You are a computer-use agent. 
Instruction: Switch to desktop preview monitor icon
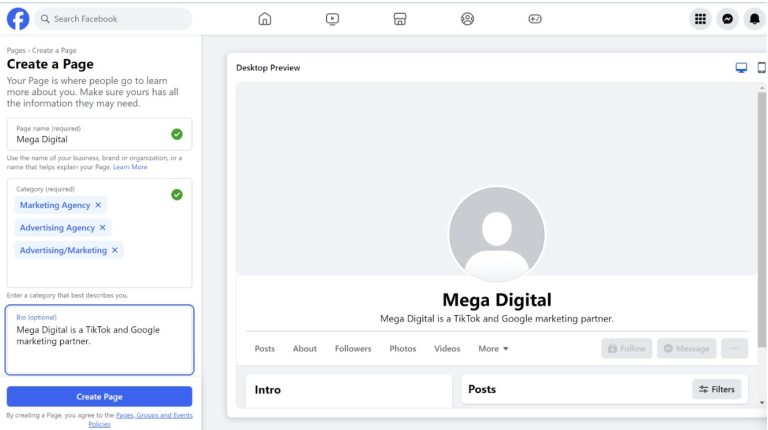(x=741, y=68)
